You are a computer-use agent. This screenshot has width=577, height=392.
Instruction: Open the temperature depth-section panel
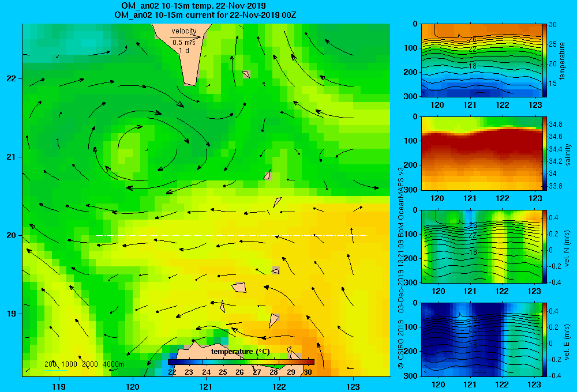pos(481,61)
